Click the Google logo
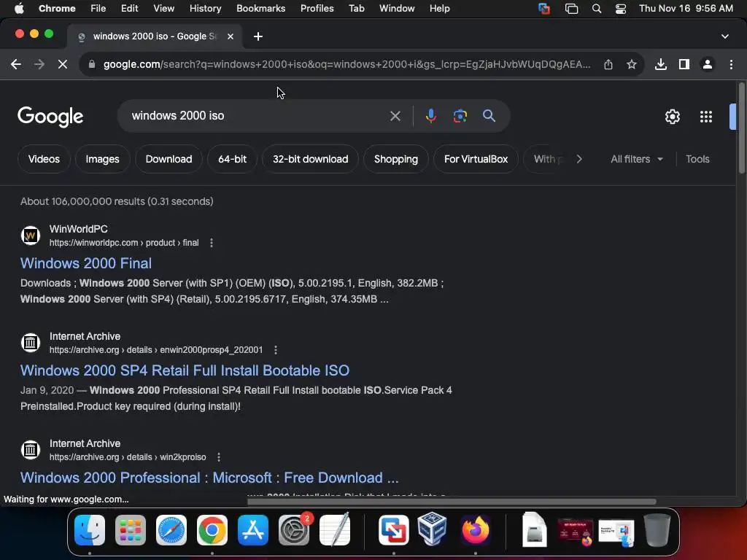 point(50,117)
